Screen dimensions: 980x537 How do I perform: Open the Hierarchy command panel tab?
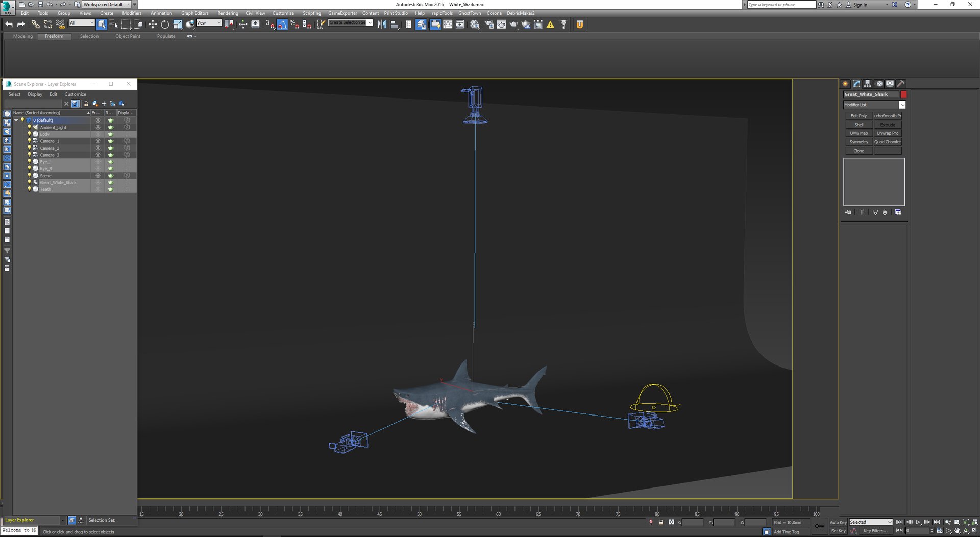(868, 84)
